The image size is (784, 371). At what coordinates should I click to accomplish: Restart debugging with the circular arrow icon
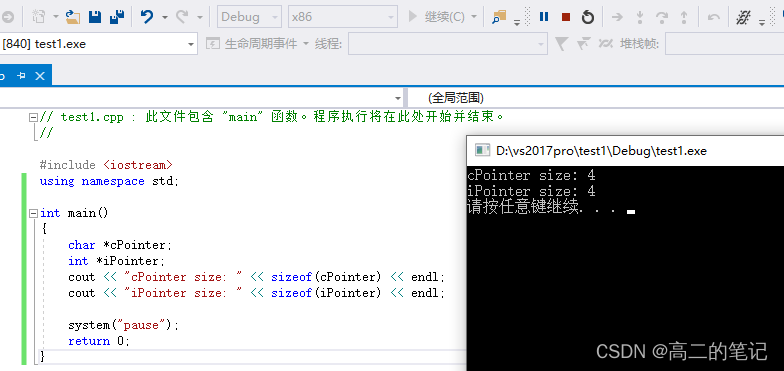pos(588,17)
